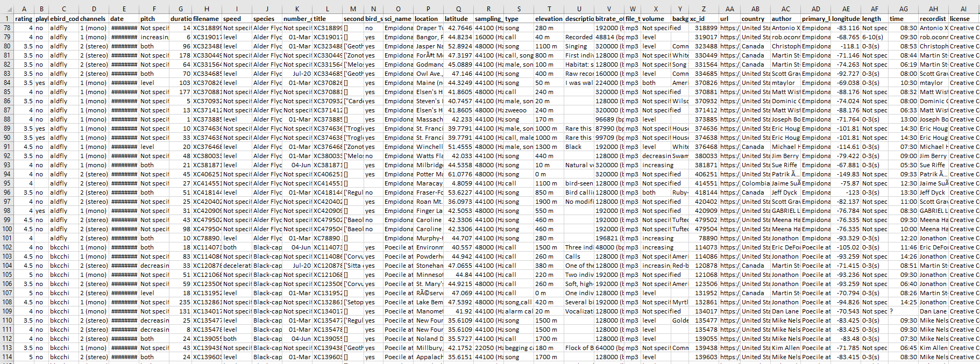Click the 'country' header cell
The height and width of the screenshot is (364, 980).
[x=756, y=18]
